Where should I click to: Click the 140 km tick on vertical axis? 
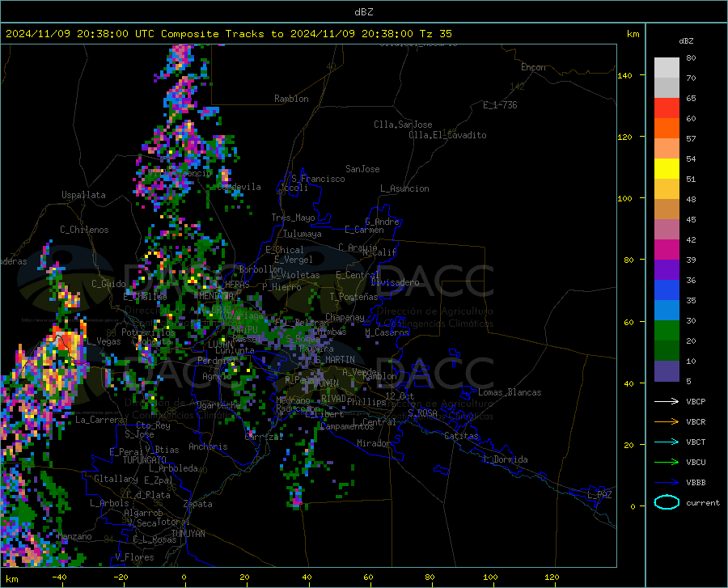[624, 76]
